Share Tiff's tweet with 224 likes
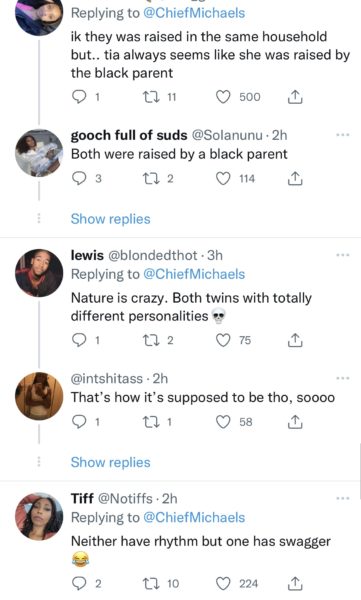 point(295,584)
